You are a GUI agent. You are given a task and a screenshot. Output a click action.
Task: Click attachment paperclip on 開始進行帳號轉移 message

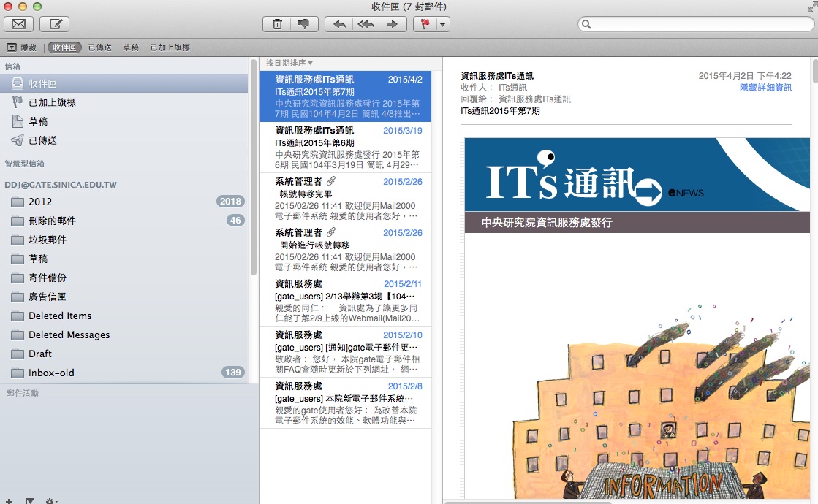click(x=330, y=232)
